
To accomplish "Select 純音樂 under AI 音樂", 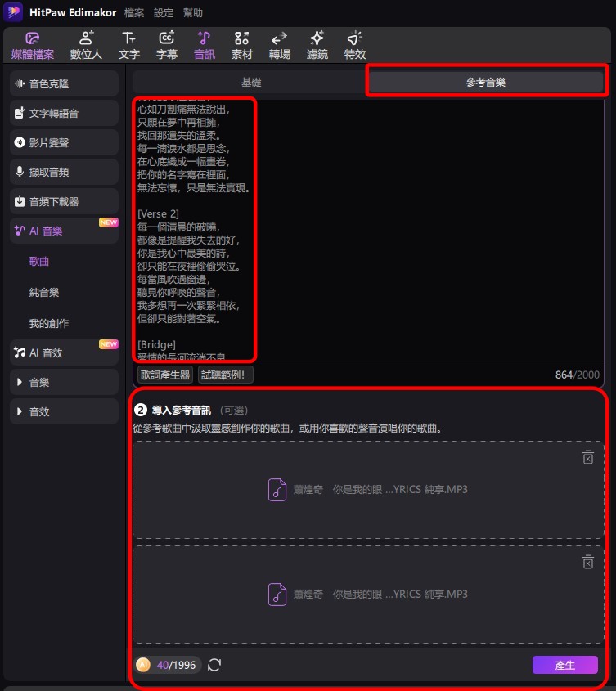I will click(x=44, y=292).
